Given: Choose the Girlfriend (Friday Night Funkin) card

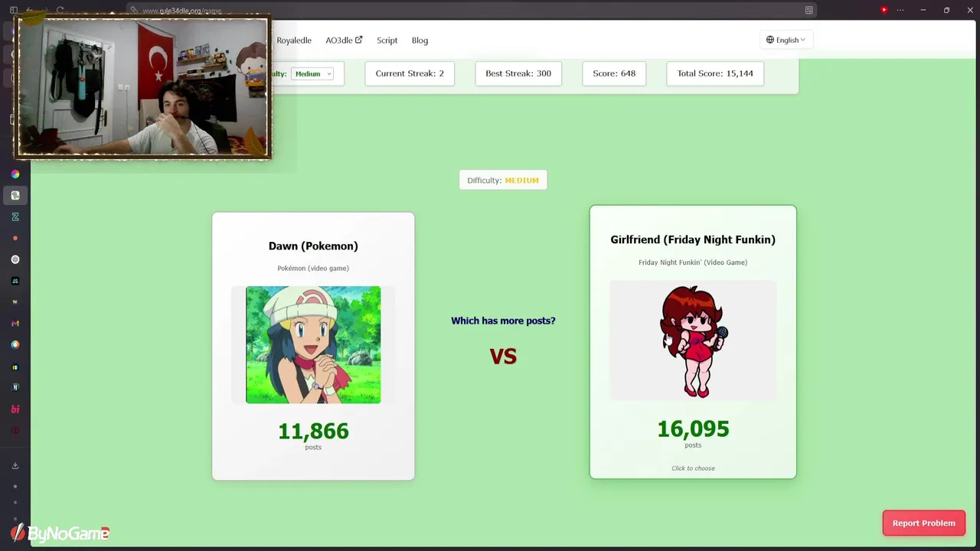Looking at the screenshot, I should coord(693,342).
